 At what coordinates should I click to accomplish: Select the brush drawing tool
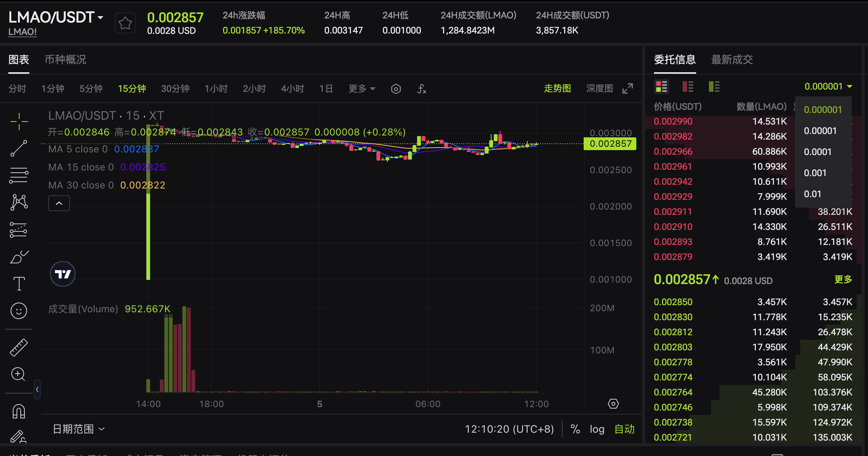coord(19,257)
